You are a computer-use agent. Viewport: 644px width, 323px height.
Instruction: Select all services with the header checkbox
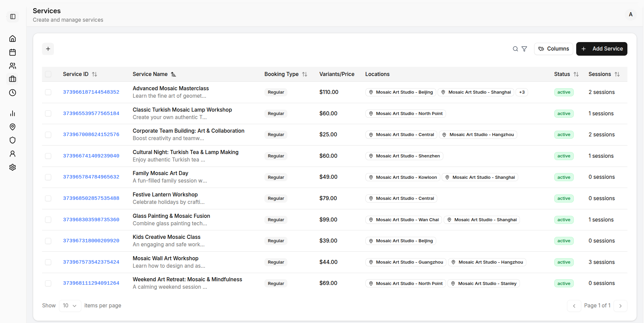(x=48, y=74)
